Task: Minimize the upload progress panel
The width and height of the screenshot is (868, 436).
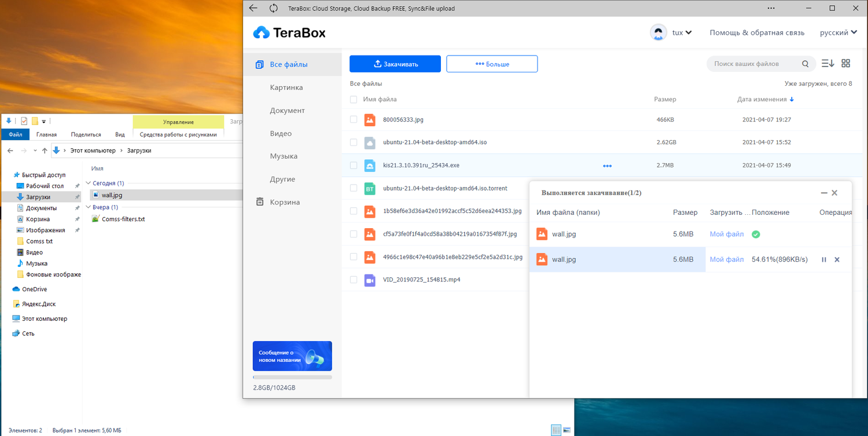Action: pos(824,193)
